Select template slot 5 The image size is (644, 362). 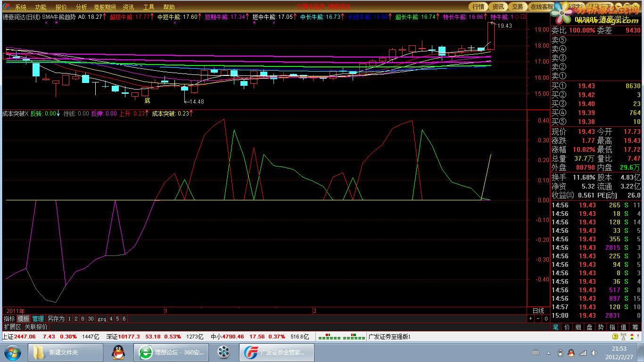coord(118,319)
